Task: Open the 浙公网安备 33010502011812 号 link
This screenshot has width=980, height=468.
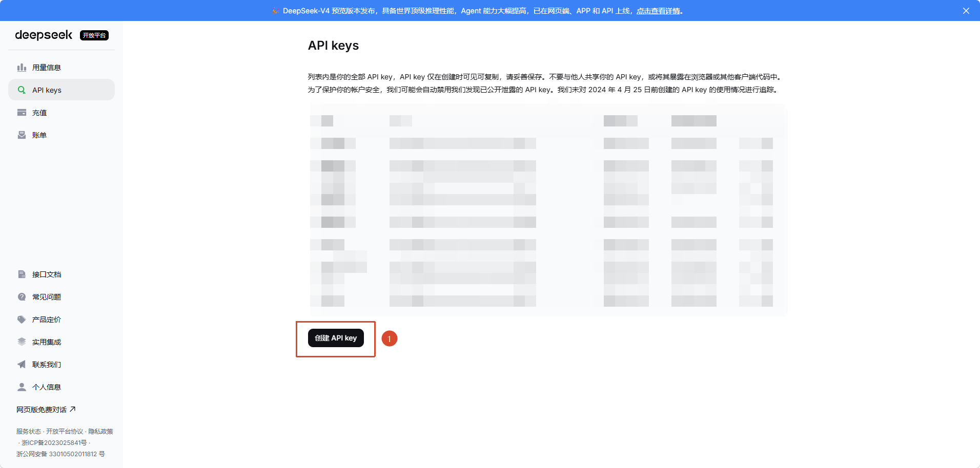Action: click(x=60, y=454)
